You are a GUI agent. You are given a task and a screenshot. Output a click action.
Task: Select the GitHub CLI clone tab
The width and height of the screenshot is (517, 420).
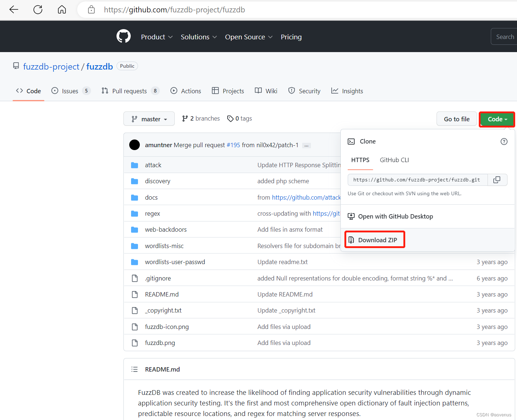(x=394, y=160)
